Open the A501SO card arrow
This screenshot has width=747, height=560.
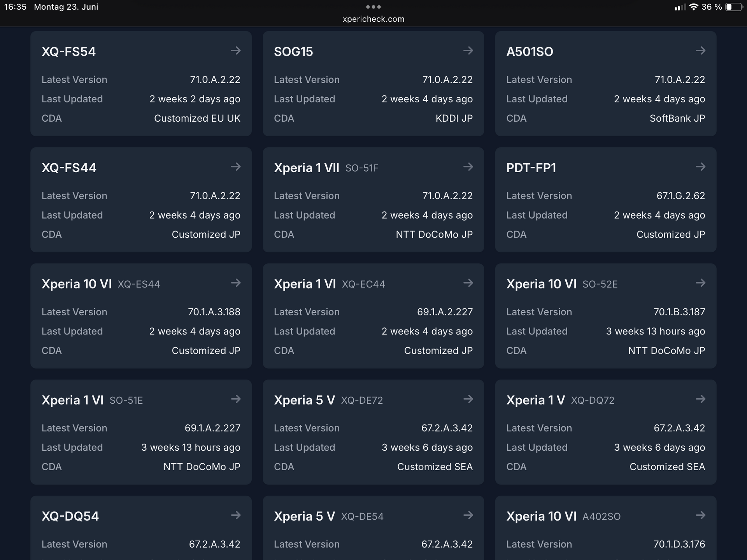[x=700, y=51]
